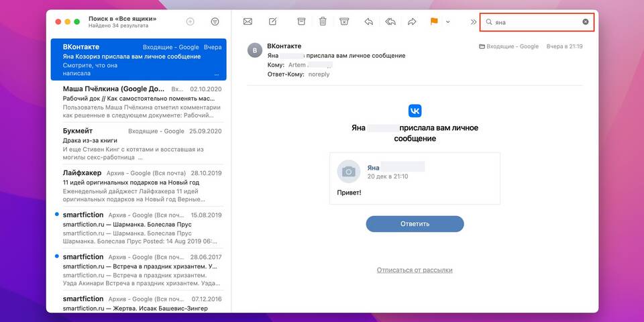644x322 pixels.
Task: Click the Reply All icon
Action: pyautogui.click(x=390, y=21)
